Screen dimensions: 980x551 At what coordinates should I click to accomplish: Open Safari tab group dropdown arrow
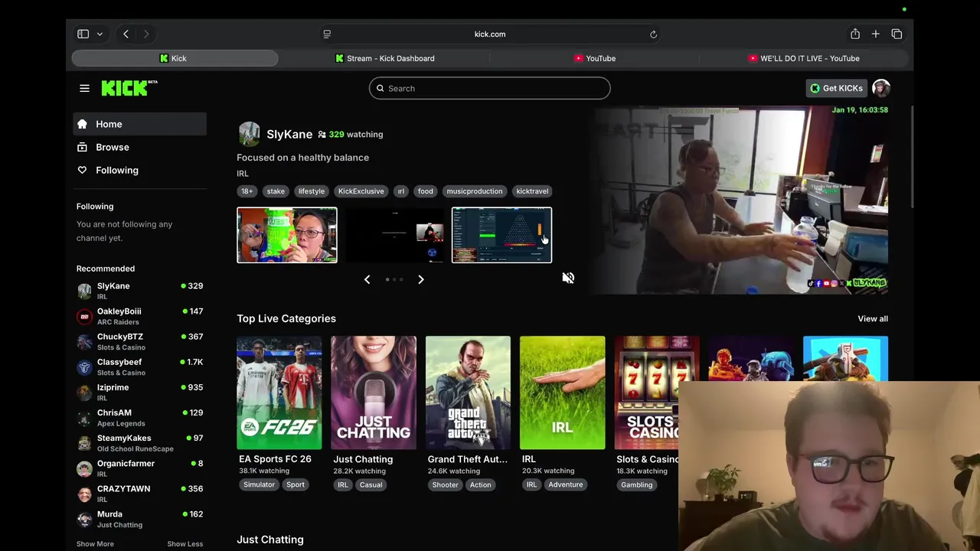pyautogui.click(x=100, y=34)
